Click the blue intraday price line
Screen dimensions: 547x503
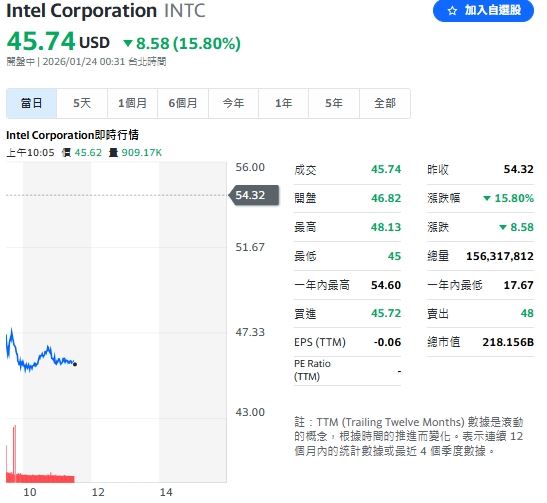(x=40, y=352)
